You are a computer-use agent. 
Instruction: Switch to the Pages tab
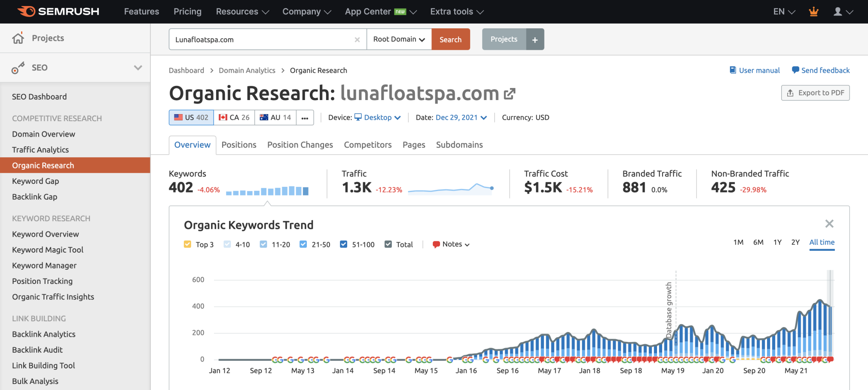click(x=414, y=145)
